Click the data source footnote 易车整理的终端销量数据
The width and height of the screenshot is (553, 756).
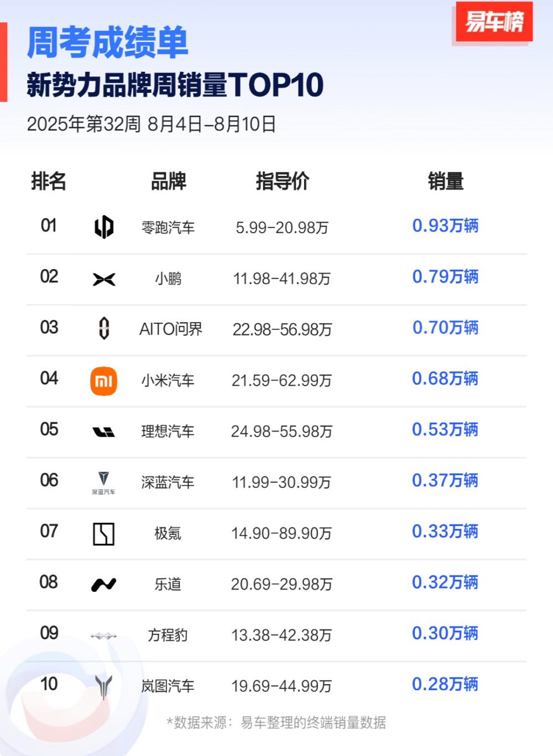click(x=314, y=722)
